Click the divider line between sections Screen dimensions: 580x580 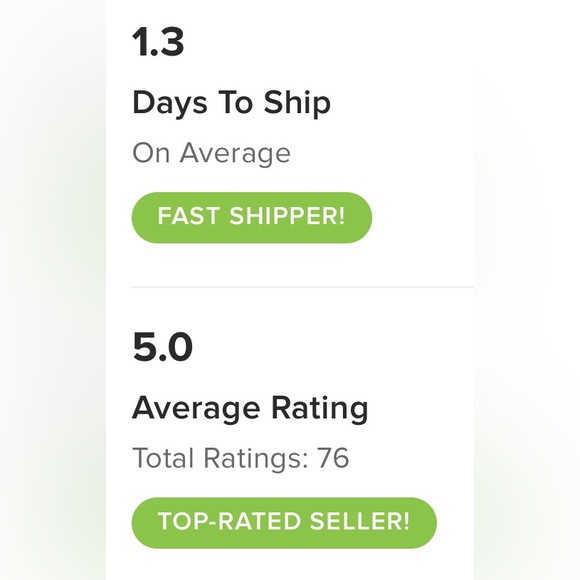click(x=303, y=287)
